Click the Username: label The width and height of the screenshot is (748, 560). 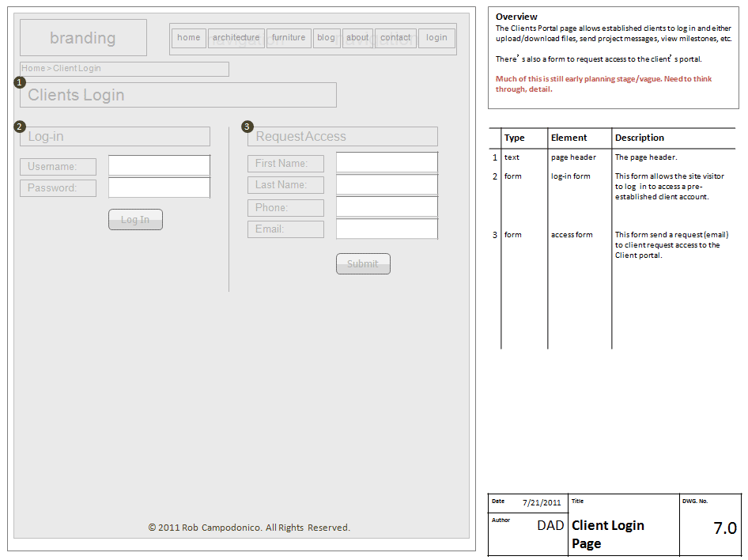click(x=59, y=167)
